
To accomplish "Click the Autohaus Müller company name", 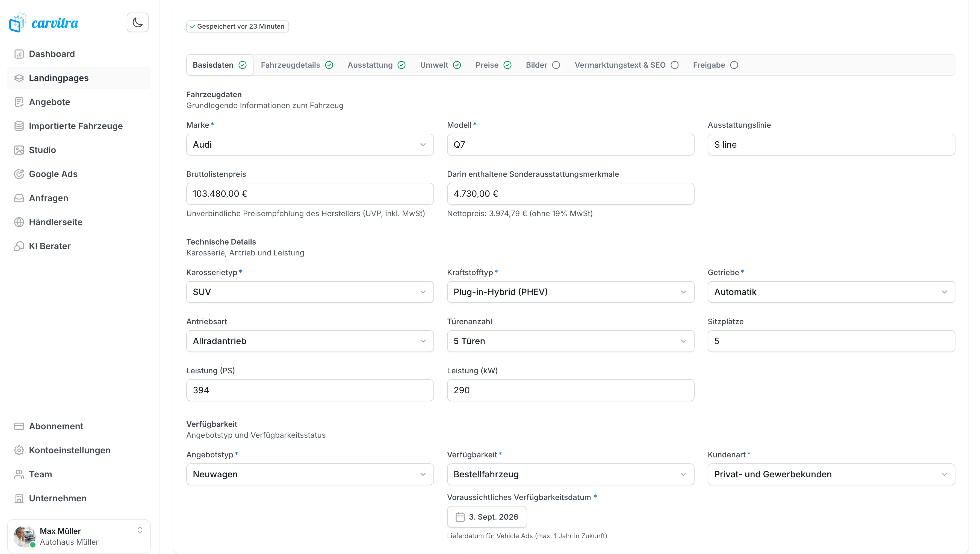I will tap(69, 542).
